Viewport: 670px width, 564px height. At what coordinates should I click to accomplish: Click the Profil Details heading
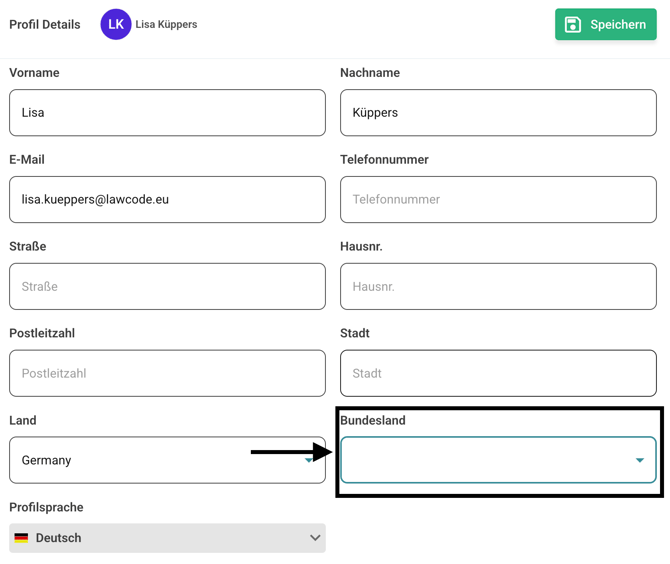click(45, 24)
